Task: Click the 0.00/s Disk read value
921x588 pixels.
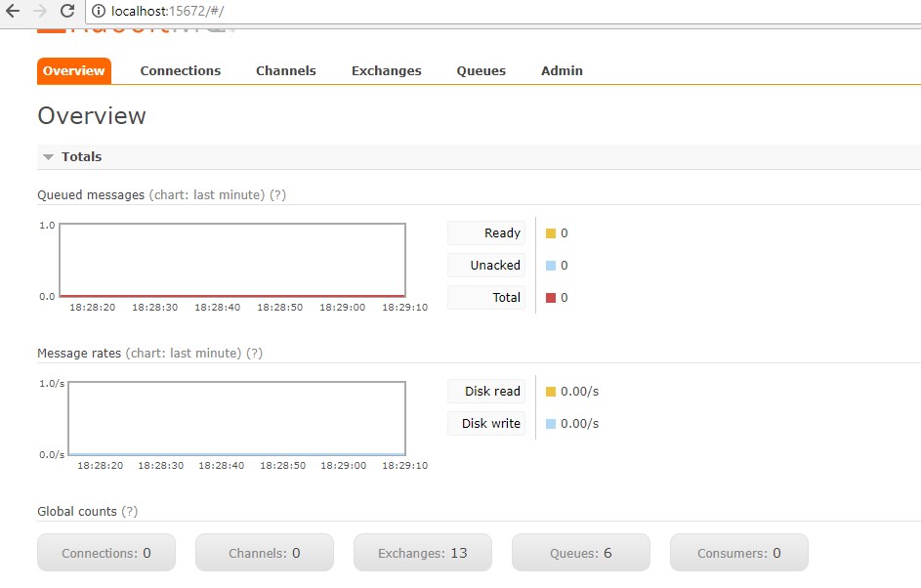Action: coord(580,392)
